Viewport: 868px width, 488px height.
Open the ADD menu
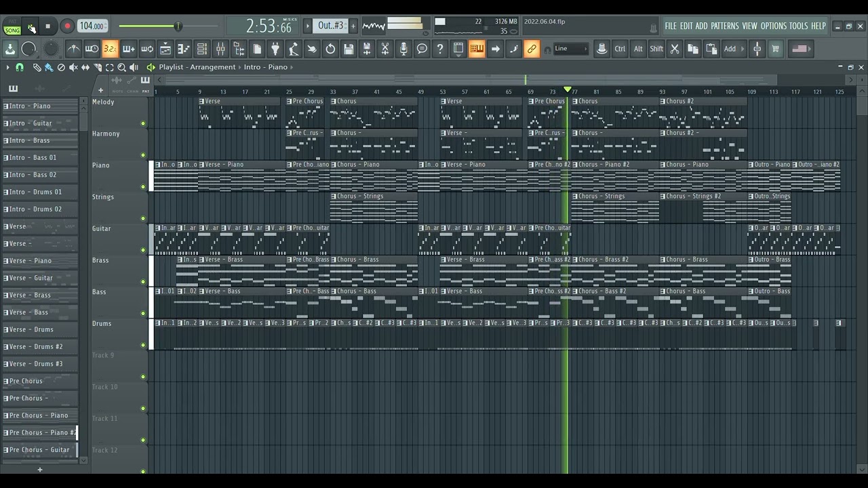click(x=702, y=26)
